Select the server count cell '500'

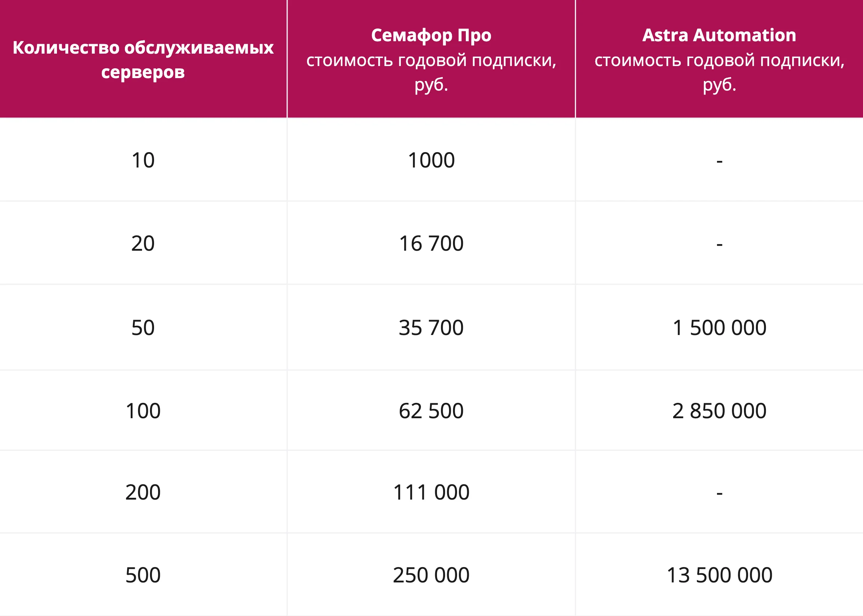[x=143, y=575]
